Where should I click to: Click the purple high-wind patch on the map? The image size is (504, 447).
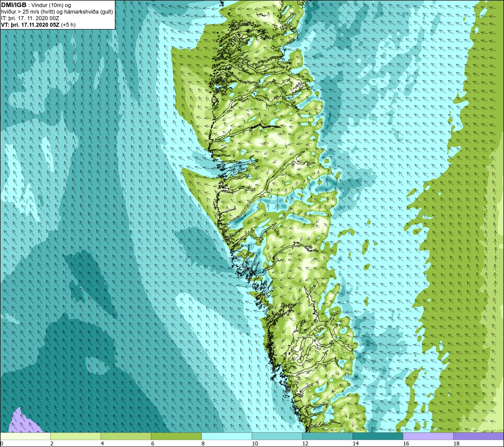pos(23,423)
